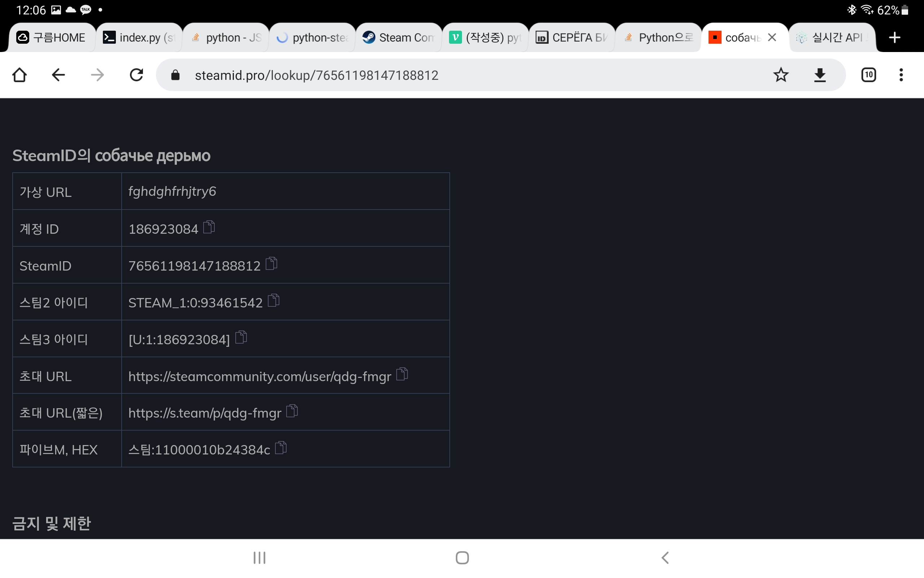Select the 초대 URL row label

tap(45, 376)
